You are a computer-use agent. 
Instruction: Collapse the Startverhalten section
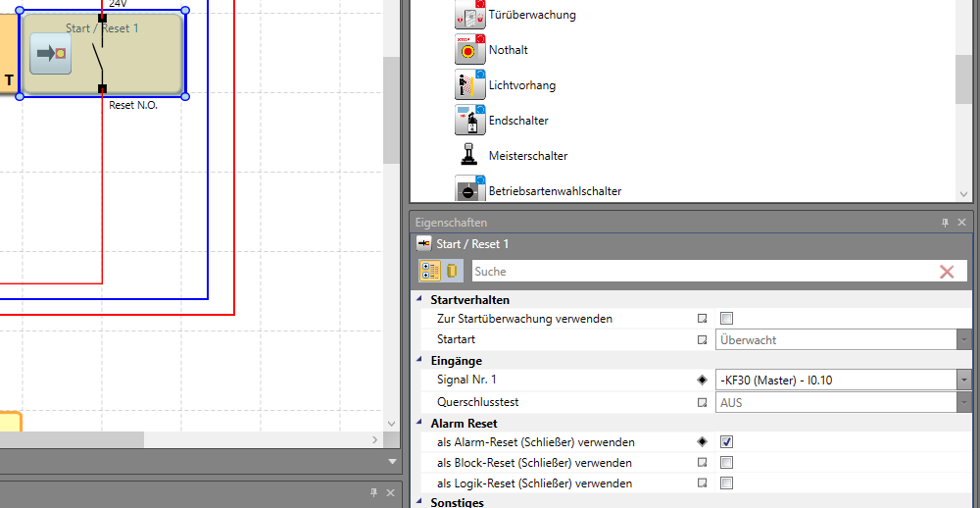pyautogui.click(x=419, y=300)
